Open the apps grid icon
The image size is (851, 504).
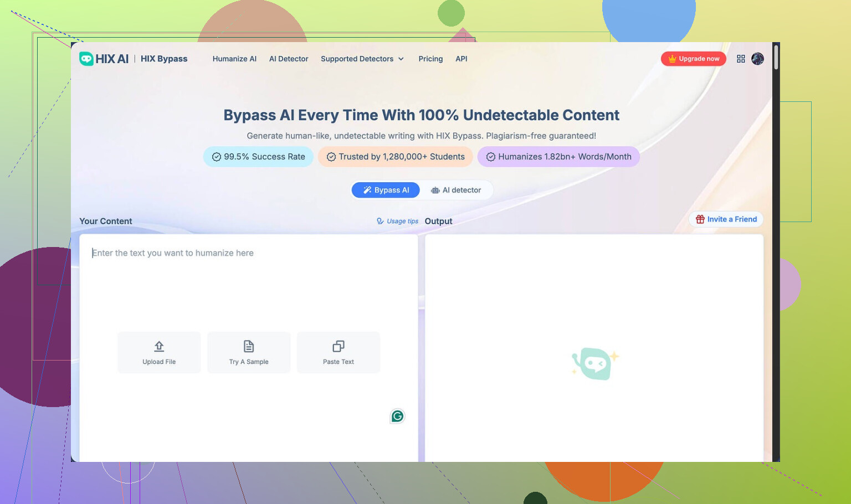pos(741,59)
